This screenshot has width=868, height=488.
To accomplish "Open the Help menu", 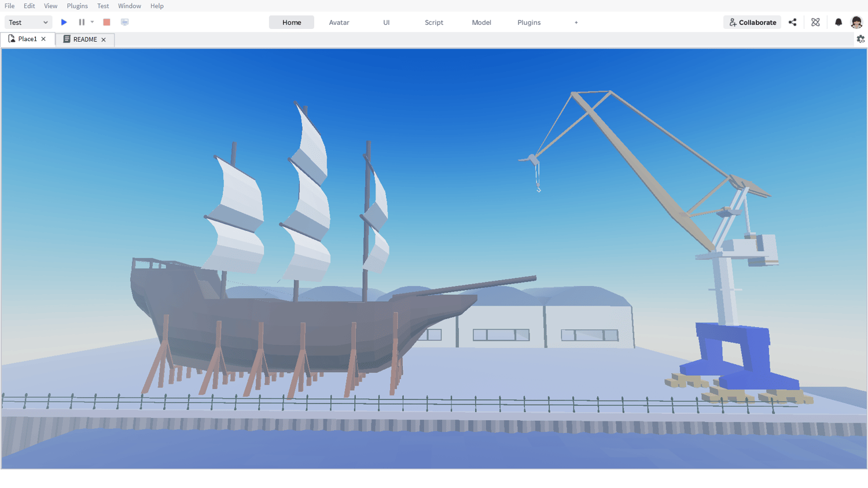I will click(x=157, y=6).
